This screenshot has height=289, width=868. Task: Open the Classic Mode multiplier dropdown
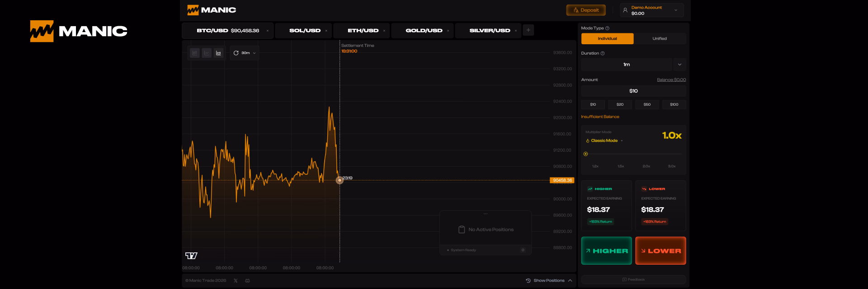coord(605,140)
